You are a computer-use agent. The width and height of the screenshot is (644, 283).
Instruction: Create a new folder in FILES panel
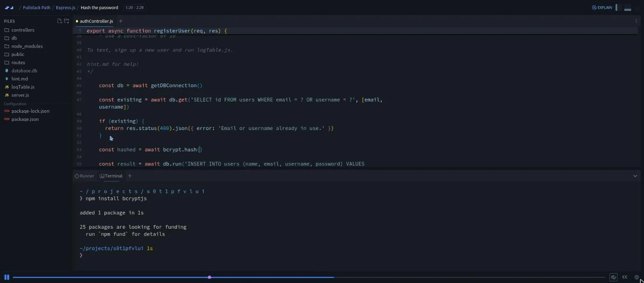(67, 21)
